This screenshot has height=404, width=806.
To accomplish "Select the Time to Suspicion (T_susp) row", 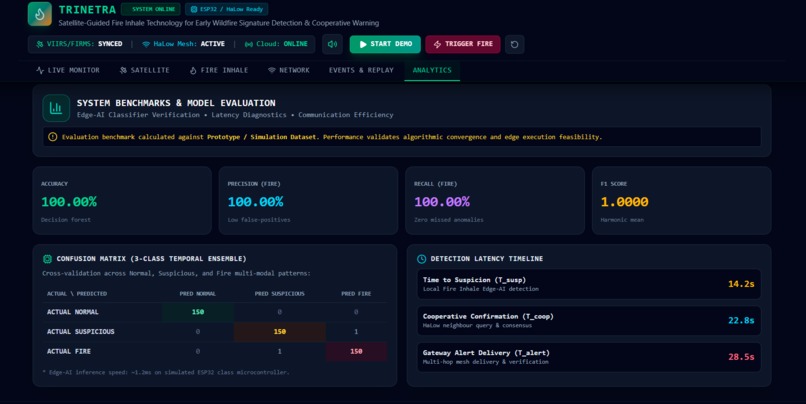I will pos(589,284).
